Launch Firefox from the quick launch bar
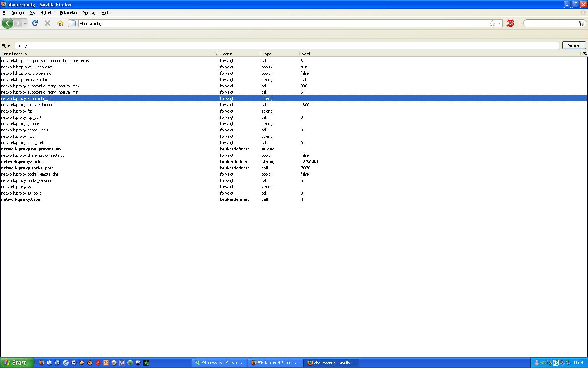588x368 pixels. 41,363
